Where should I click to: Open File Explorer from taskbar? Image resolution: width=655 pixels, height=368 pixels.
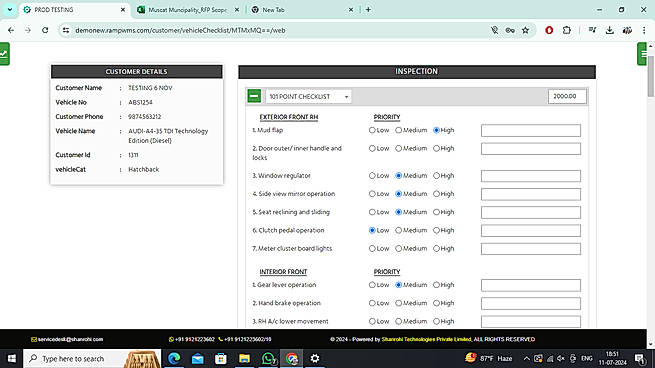coord(244,358)
